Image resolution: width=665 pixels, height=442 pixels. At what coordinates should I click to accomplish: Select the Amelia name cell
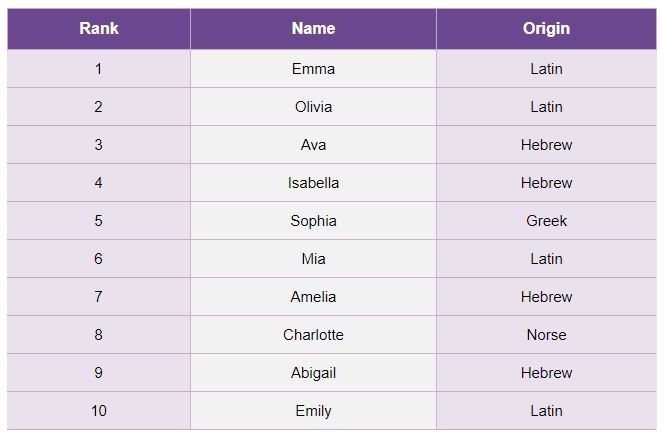pos(313,297)
